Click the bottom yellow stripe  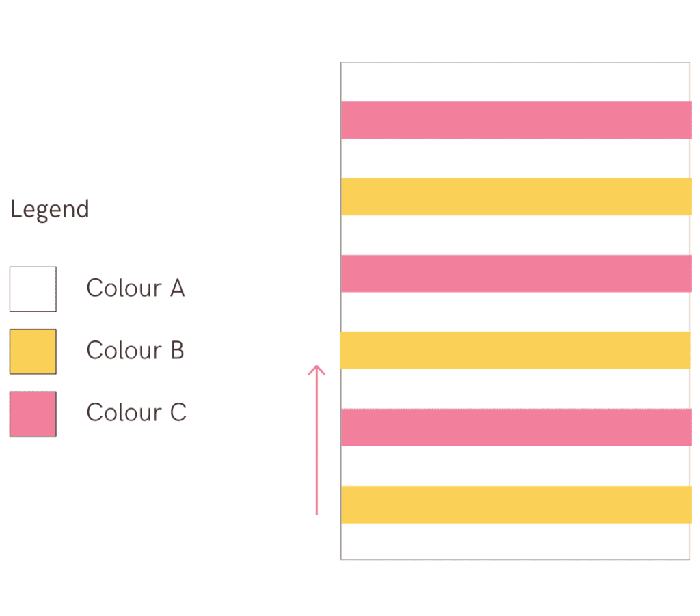[x=515, y=505]
